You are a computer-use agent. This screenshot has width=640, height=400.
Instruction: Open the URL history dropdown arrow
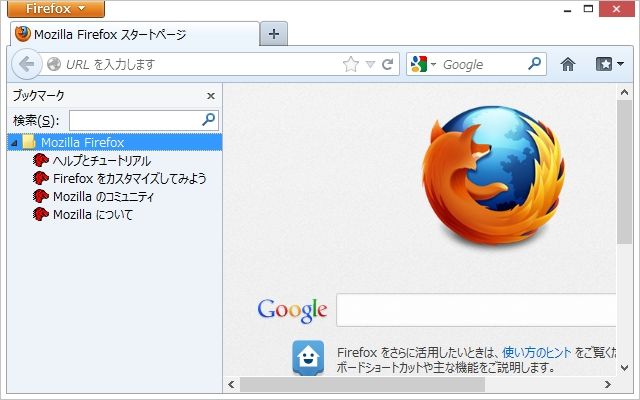point(370,64)
